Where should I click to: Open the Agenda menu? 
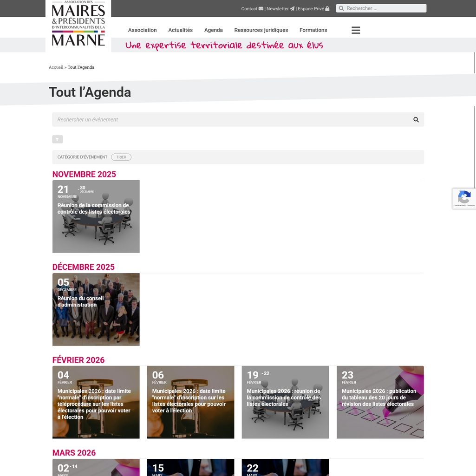[214, 30]
